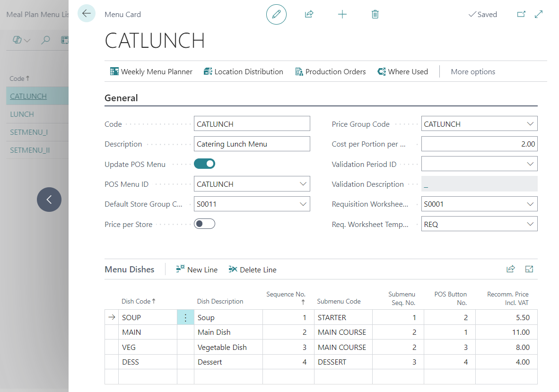Image resolution: width=559 pixels, height=392 pixels.
Task: Click the back arrow button
Action: point(86,14)
